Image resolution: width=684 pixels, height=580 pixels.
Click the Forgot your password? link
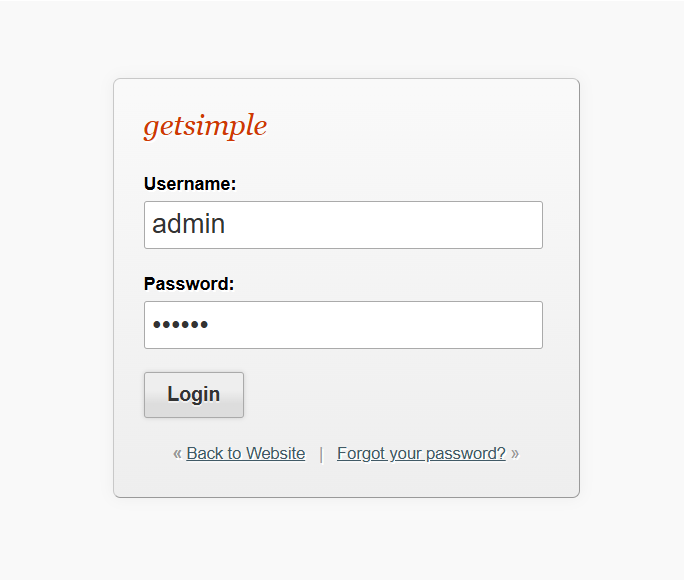click(421, 453)
